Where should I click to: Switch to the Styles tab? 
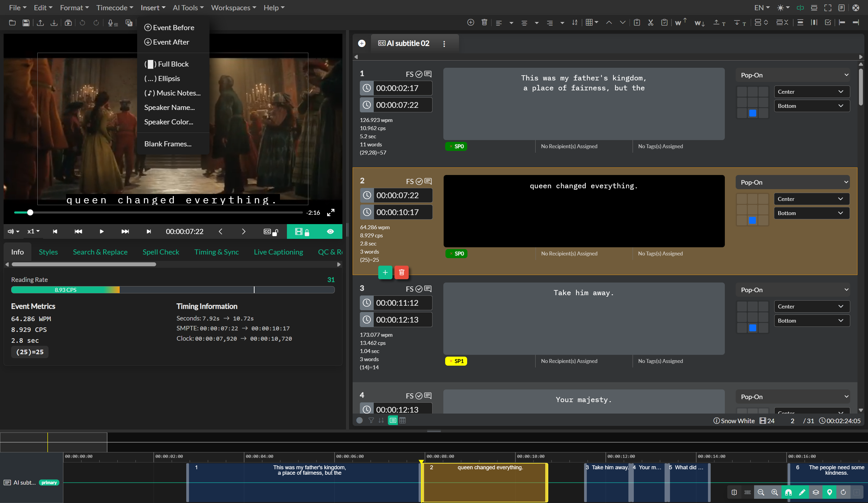pyautogui.click(x=48, y=252)
